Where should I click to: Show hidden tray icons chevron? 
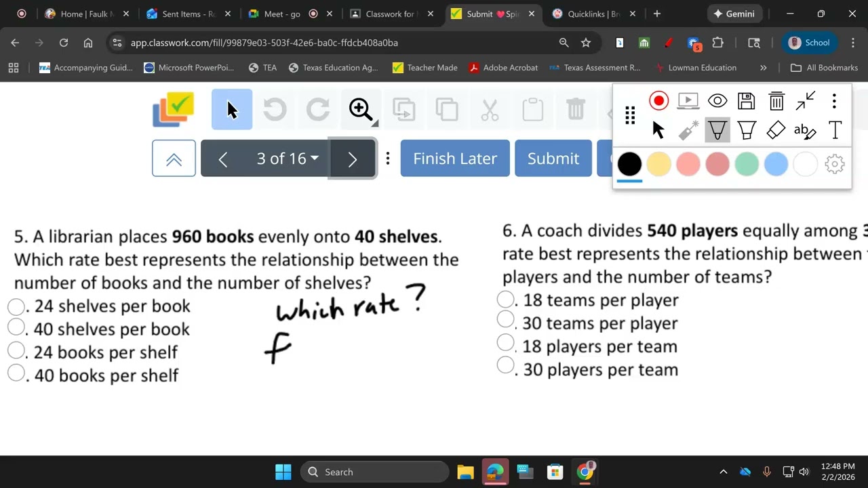pos(723,472)
